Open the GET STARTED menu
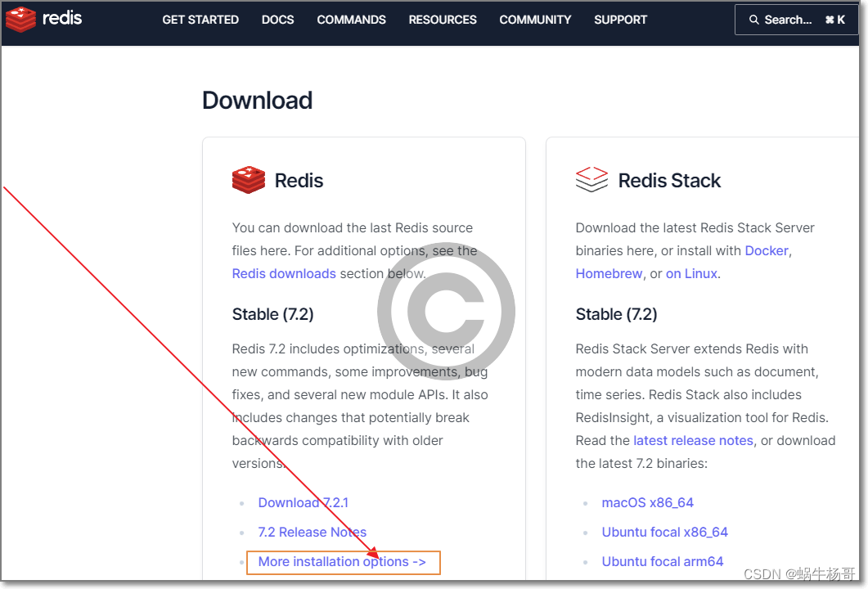 [200, 20]
